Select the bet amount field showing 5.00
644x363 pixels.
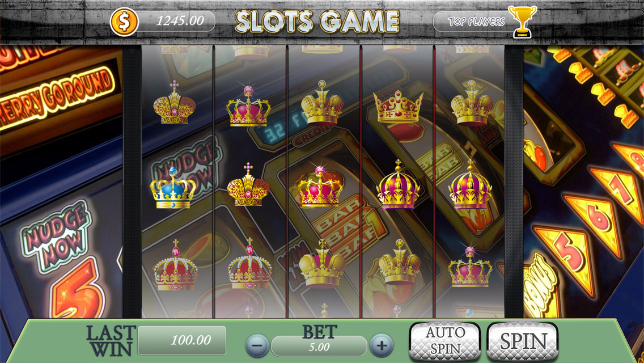[x=319, y=346]
